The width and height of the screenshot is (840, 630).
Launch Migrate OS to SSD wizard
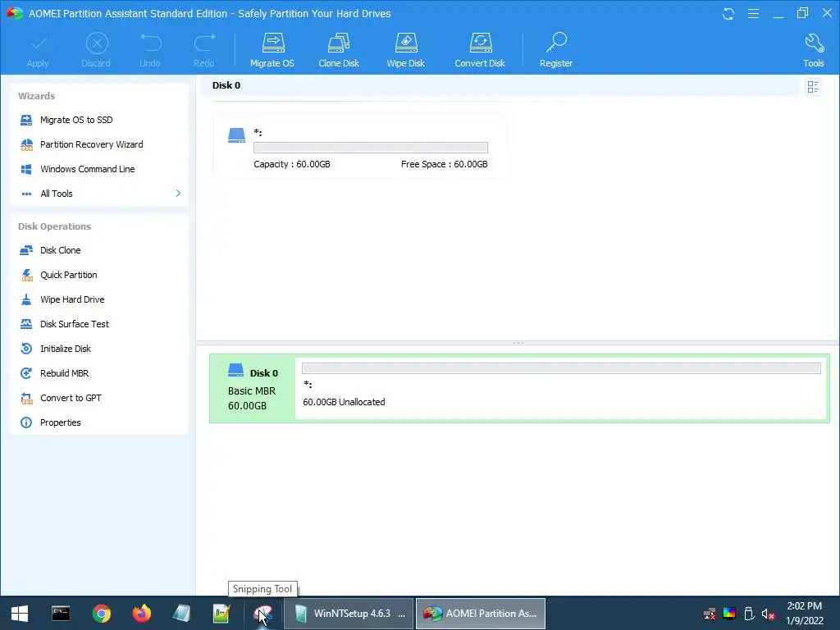[x=76, y=120]
